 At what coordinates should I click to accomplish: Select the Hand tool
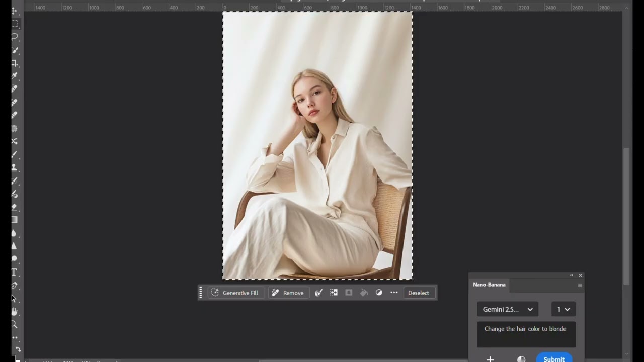pos(15,312)
